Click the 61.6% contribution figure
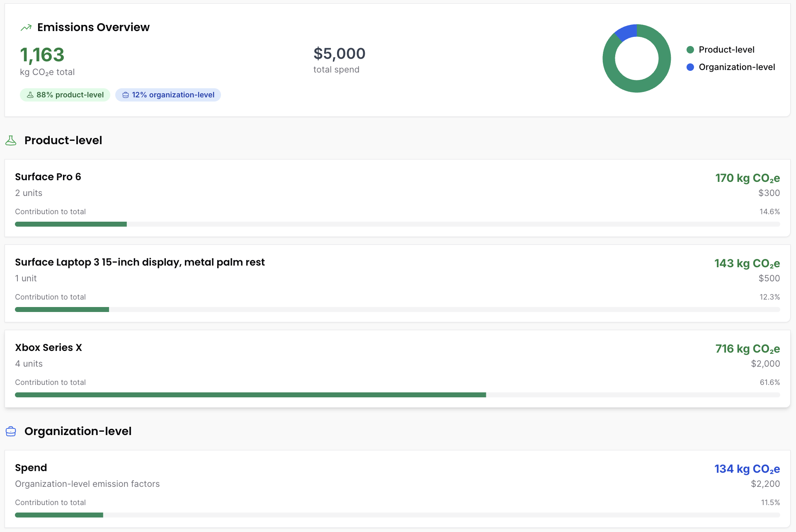Viewport: 796px width, 532px height. pos(770,382)
